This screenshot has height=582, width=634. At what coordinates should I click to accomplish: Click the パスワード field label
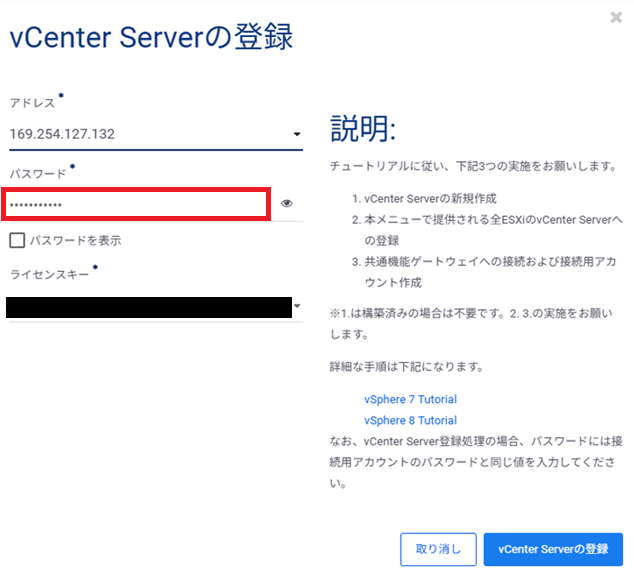click(x=38, y=173)
